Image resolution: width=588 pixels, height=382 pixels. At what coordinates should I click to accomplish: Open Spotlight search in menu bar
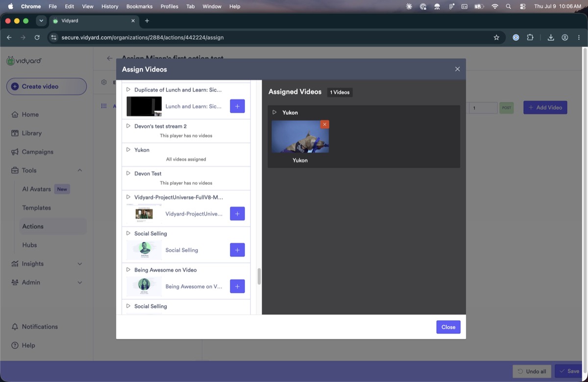coord(508,6)
